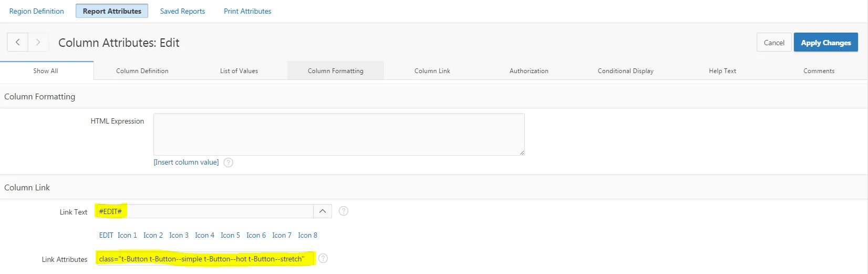This screenshot has height=274, width=868.
Task: Switch to the Column Definition tab
Action: (142, 71)
